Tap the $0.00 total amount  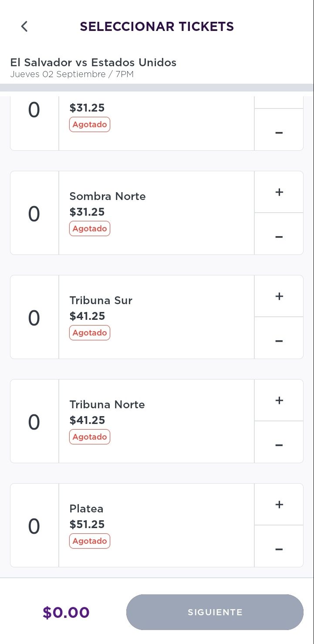66,612
